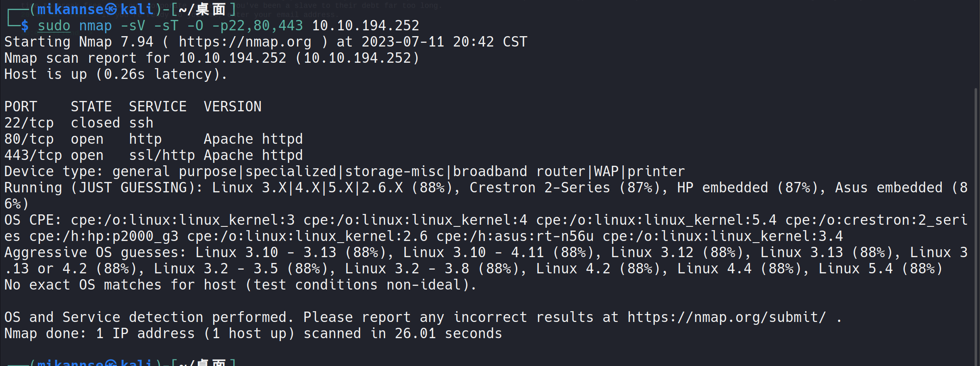Click the PORT column header
The image size is (980, 366).
(x=21, y=107)
